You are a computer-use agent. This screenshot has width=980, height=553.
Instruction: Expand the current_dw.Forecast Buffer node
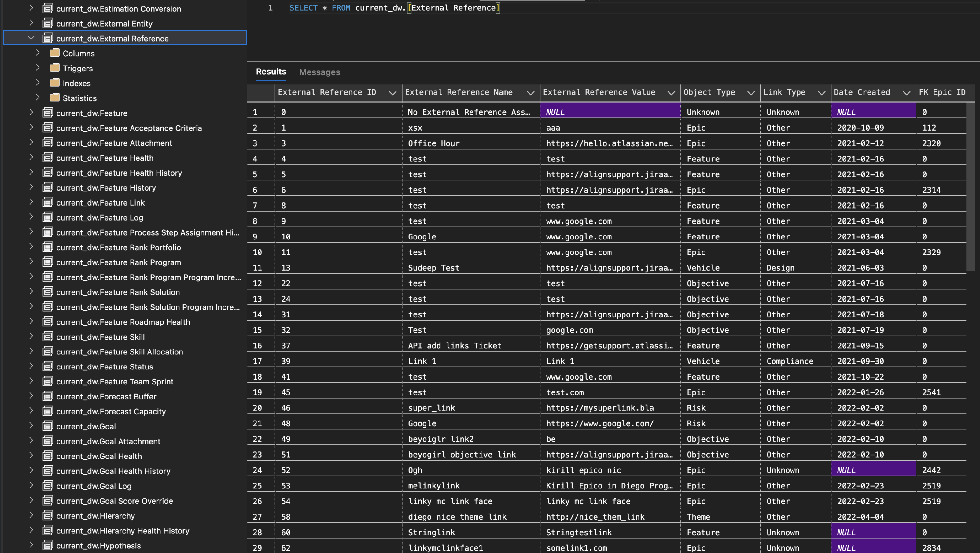tap(31, 396)
